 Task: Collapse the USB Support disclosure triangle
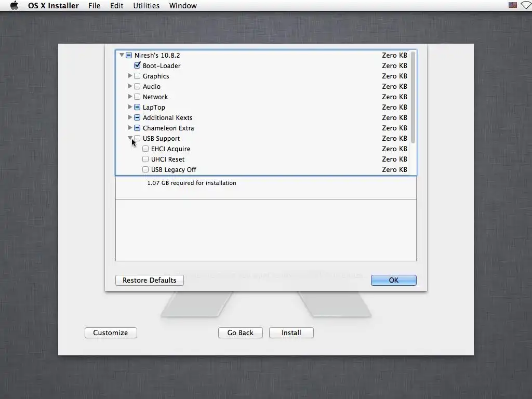point(130,138)
